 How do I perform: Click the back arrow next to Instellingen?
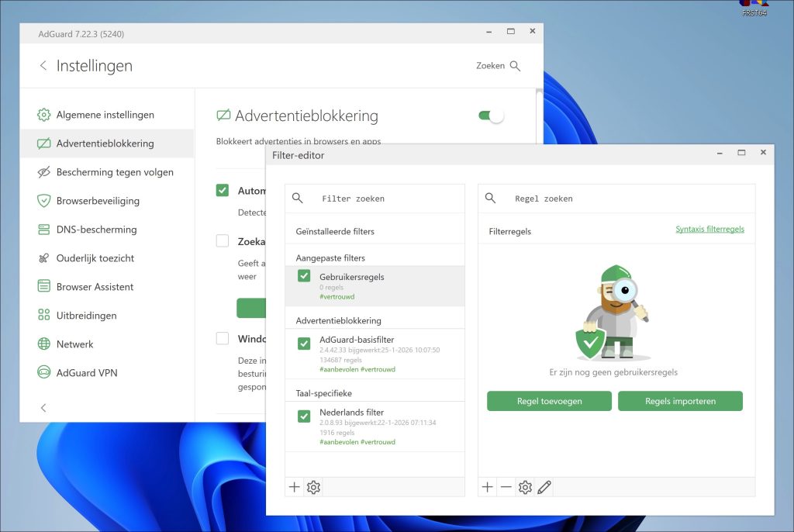[x=43, y=66]
